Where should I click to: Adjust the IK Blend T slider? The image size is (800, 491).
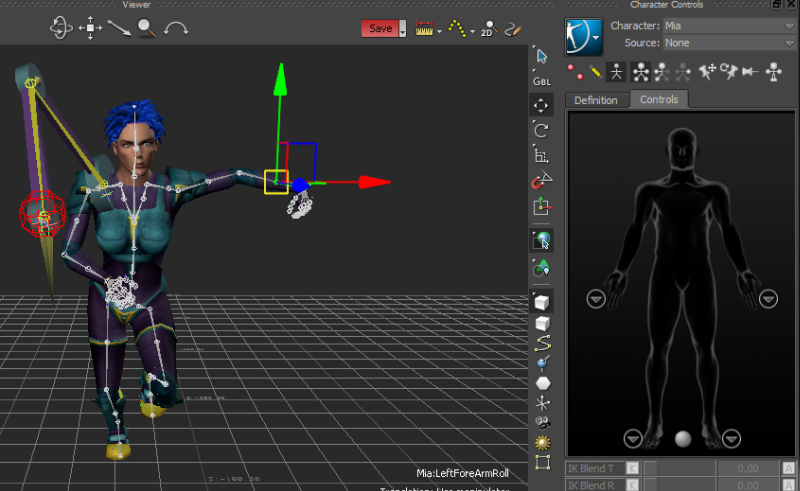[679, 468]
